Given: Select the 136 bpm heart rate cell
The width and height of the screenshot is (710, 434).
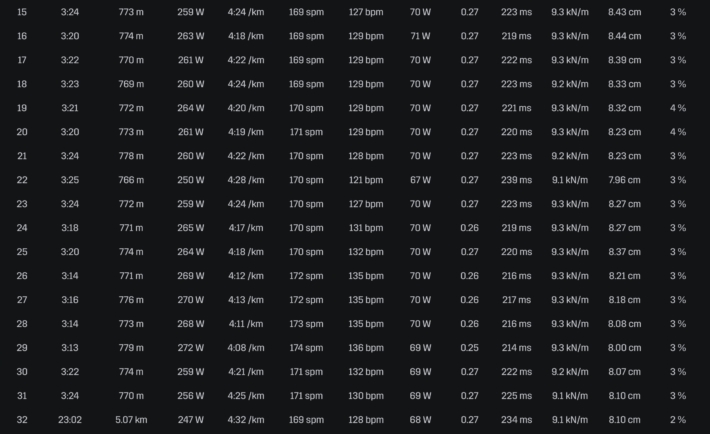Looking at the screenshot, I should click(366, 348).
